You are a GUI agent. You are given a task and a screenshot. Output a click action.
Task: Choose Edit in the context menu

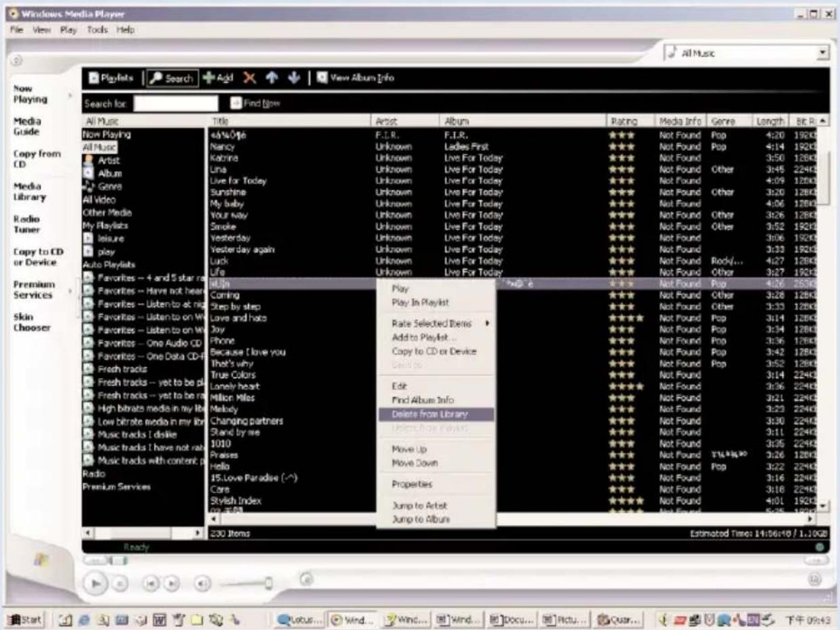(436, 386)
